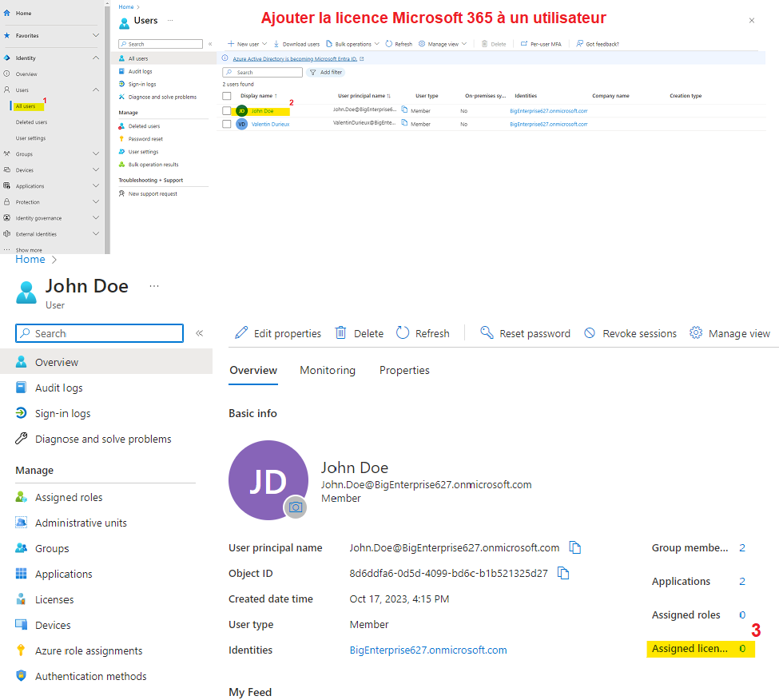This screenshot has width=779, height=700.
Task: Expand Groups section in left navigation
Action: pos(96,153)
